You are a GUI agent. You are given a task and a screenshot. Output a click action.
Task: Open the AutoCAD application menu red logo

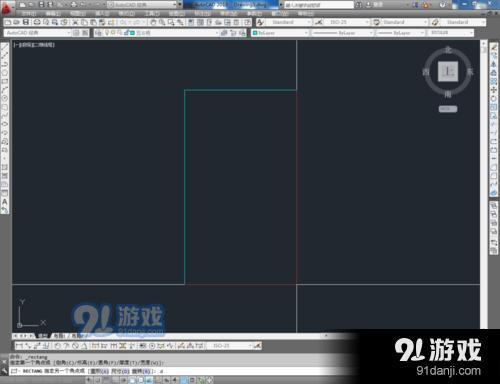point(6,7)
